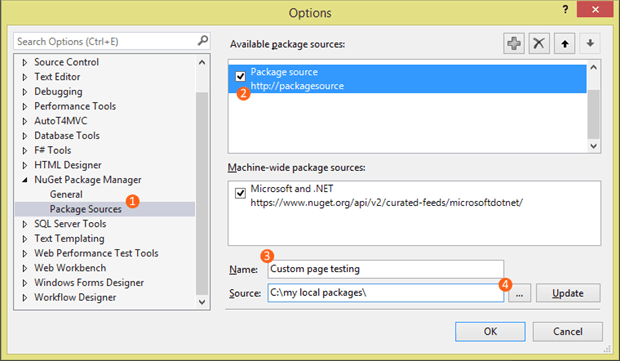This screenshot has width=620, height=361.
Task: Expand the Debugging node
Action: [x=25, y=92]
